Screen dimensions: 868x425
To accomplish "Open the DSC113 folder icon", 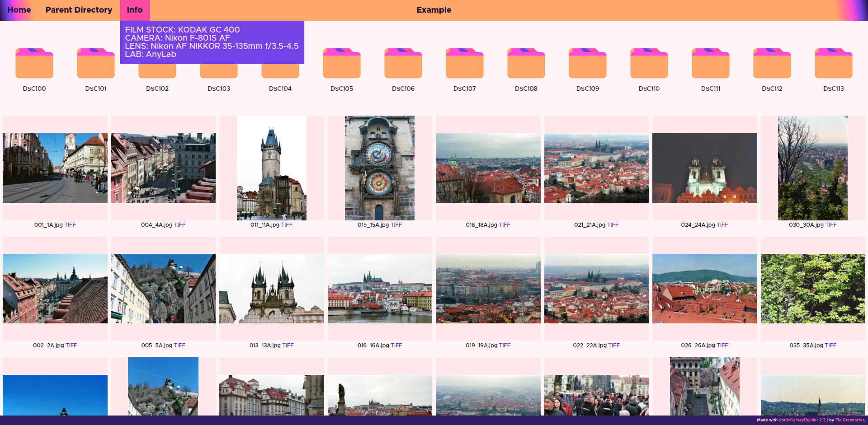I will pyautogui.click(x=833, y=64).
